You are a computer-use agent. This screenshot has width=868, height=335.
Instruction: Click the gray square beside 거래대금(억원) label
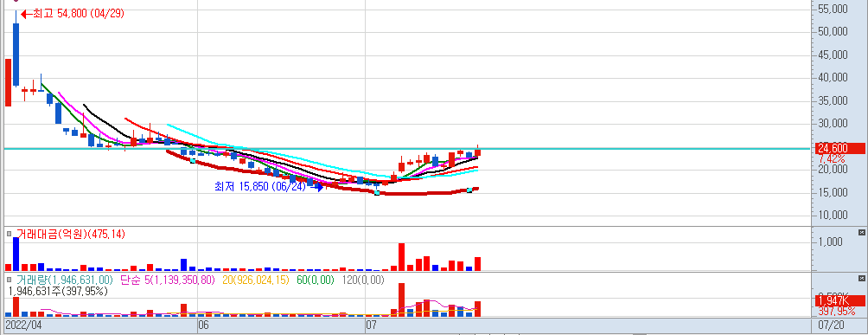pos(9,234)
